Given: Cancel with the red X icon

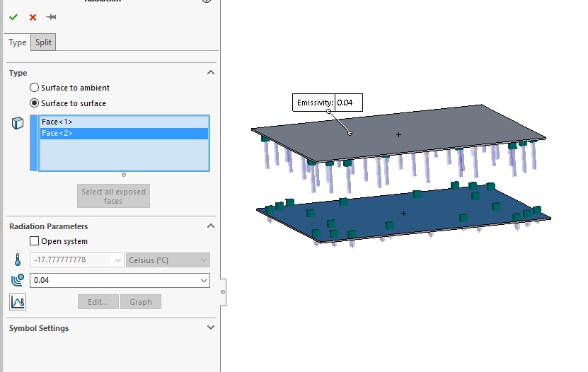Looking at the screenshot, I should 33,17.
